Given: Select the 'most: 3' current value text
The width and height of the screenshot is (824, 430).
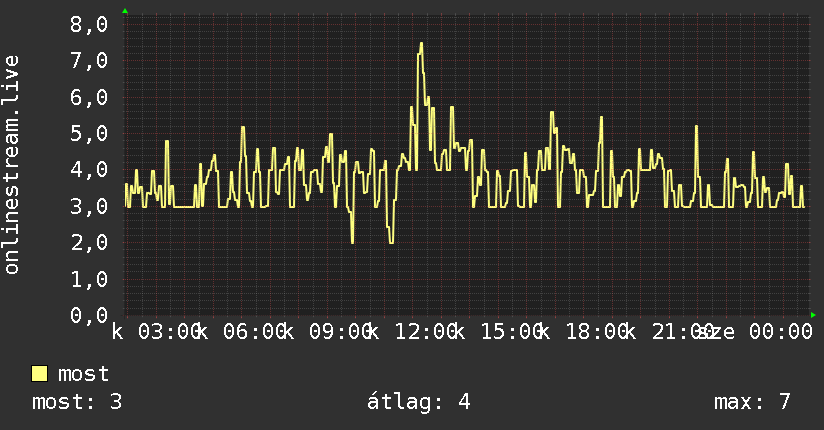Looking at the screenshot, I should [77, 402].
